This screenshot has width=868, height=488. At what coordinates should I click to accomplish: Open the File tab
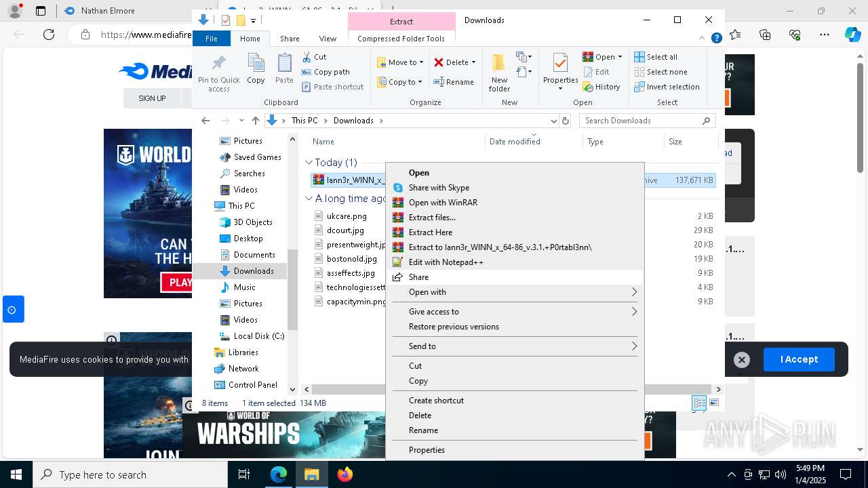[x=212, y=39]
